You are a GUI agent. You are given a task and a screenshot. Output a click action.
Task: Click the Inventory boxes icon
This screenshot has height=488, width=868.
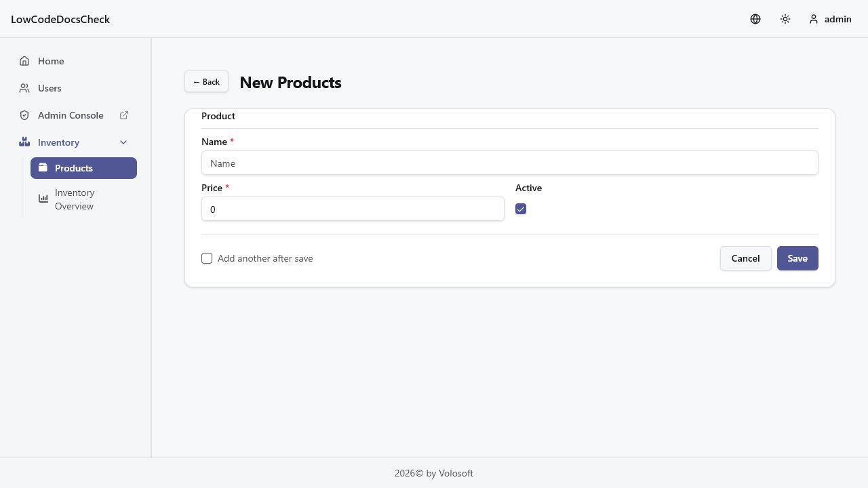click(24, 142)
